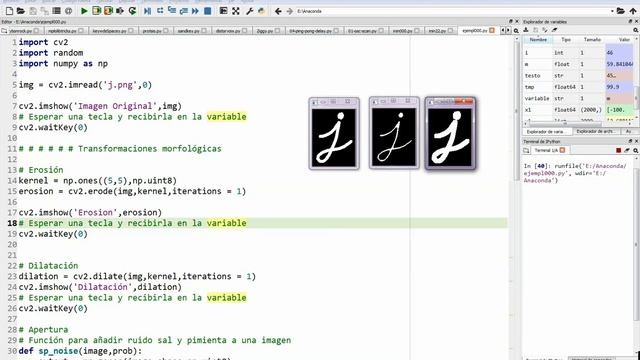Sort variables by the Tamaño column
The width and height of the screenshot is (640, 360).
592,40
